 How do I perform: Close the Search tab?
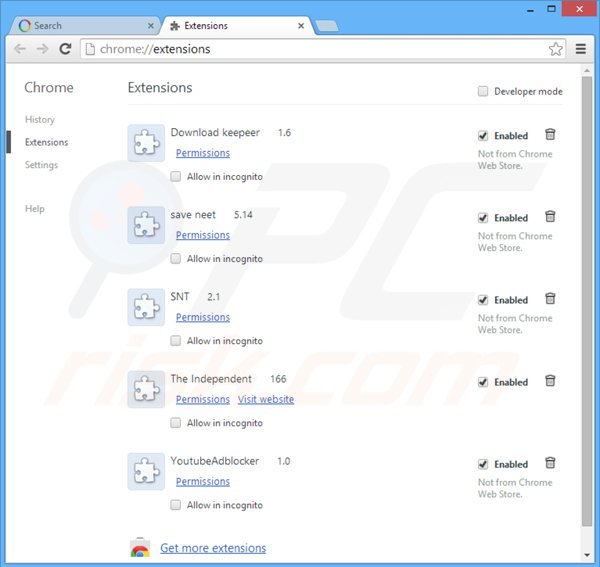[151, 26]
